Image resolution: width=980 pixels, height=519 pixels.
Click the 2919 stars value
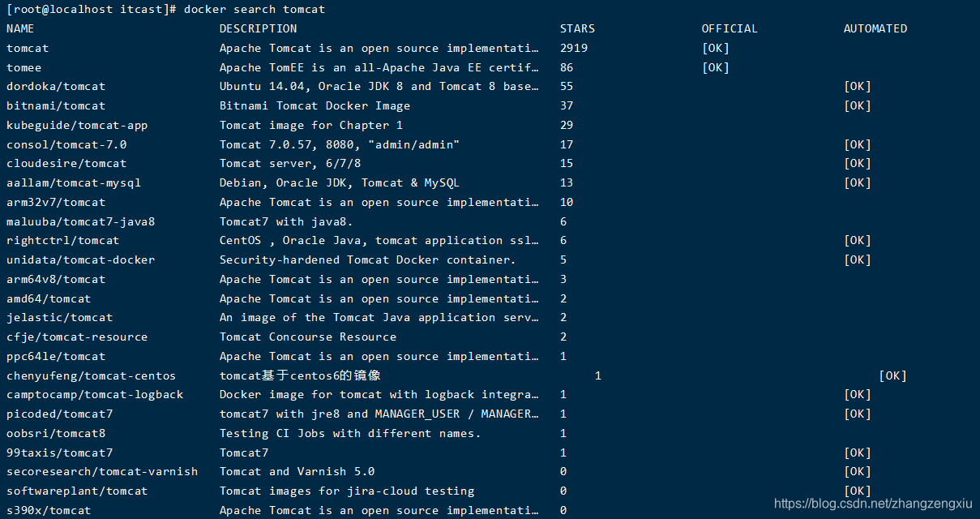574,48
